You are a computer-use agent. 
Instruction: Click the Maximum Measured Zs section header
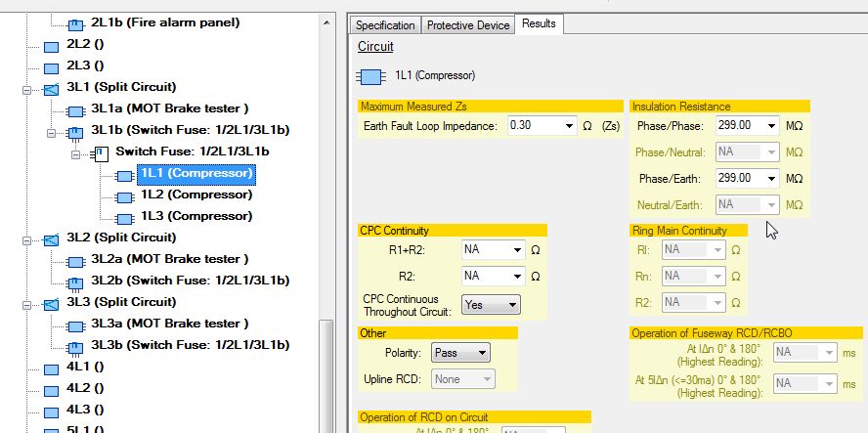tap(491, 107)
